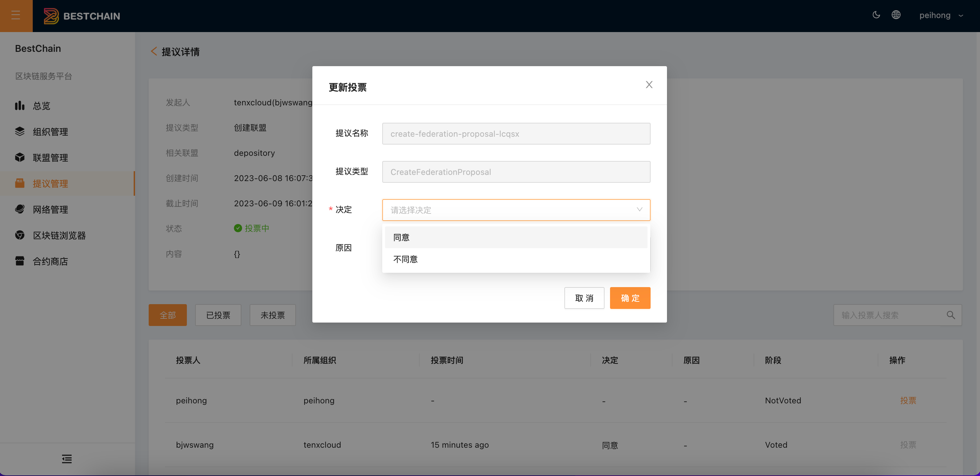
Task: Click 投票 link in bjwswang row
Action: pyautogui.click(x=908, y=445)
